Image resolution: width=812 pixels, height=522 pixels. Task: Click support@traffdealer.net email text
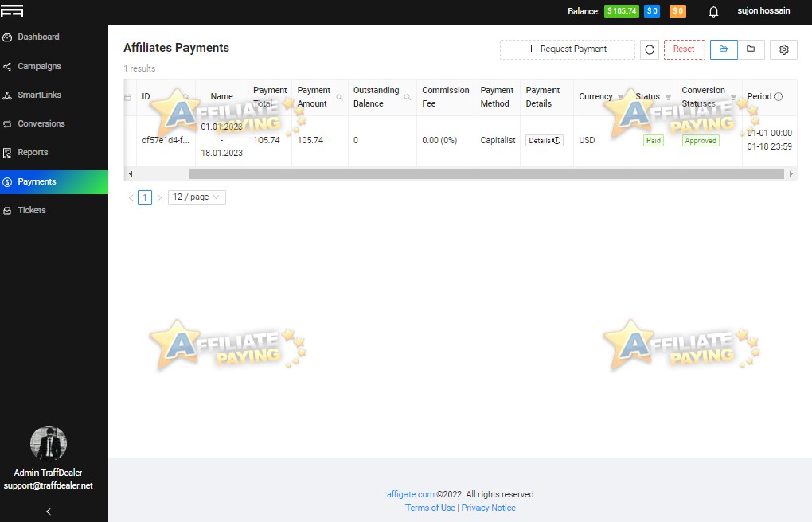pyautogui.click(x=48, y=485)
